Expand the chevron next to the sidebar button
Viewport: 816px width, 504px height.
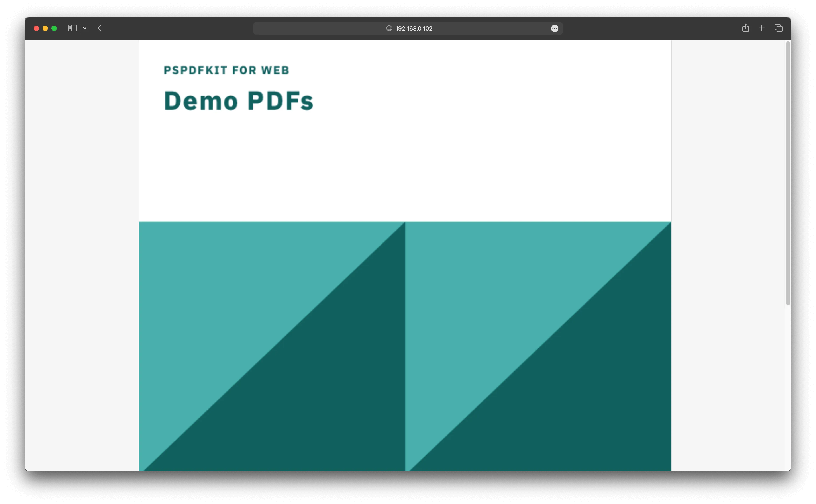tap(85, 28)
